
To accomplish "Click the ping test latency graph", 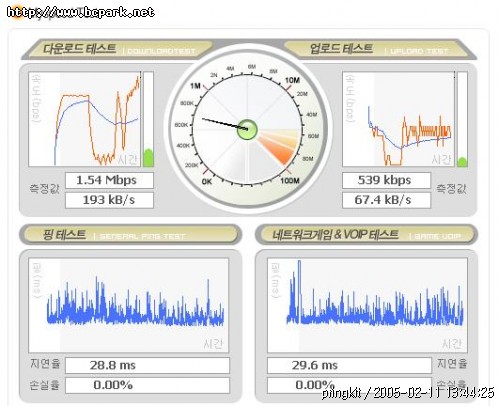I will (129, 305).
